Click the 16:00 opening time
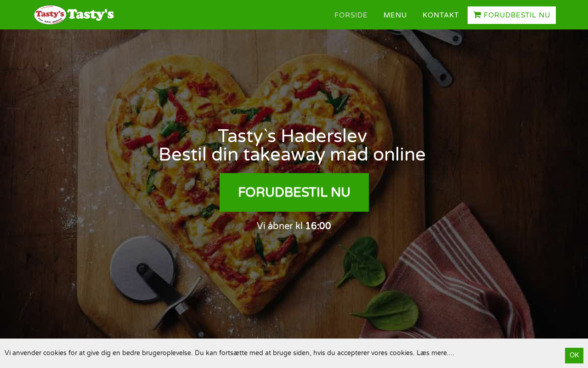 tap(318, 226)
